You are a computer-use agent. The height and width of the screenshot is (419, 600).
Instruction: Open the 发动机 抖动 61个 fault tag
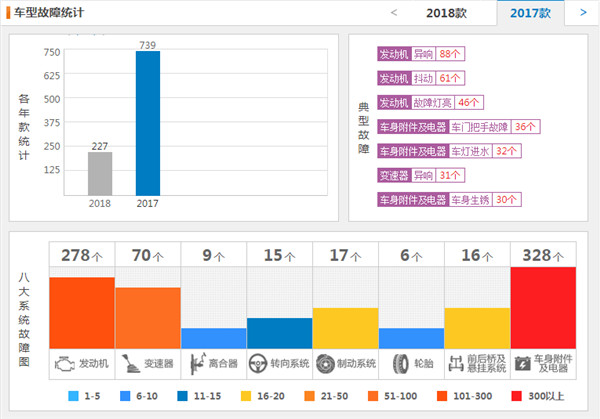pos(421,78)
